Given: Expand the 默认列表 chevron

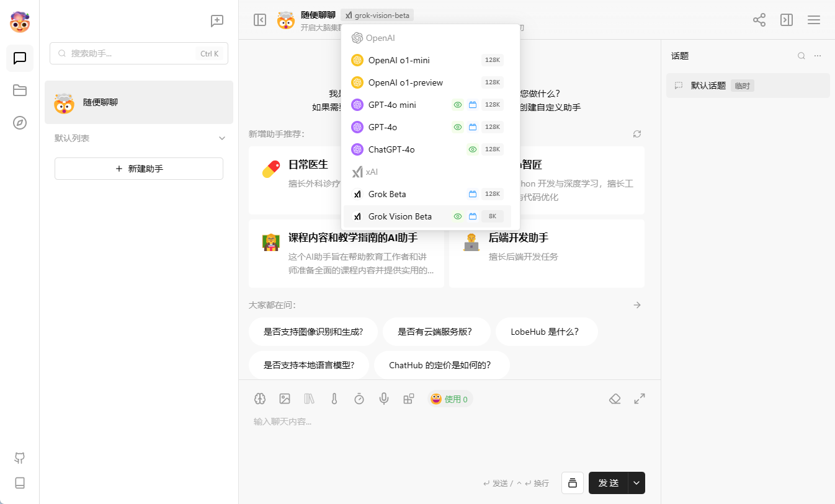Looking at the screenshot, I should [x=222, y=138].
